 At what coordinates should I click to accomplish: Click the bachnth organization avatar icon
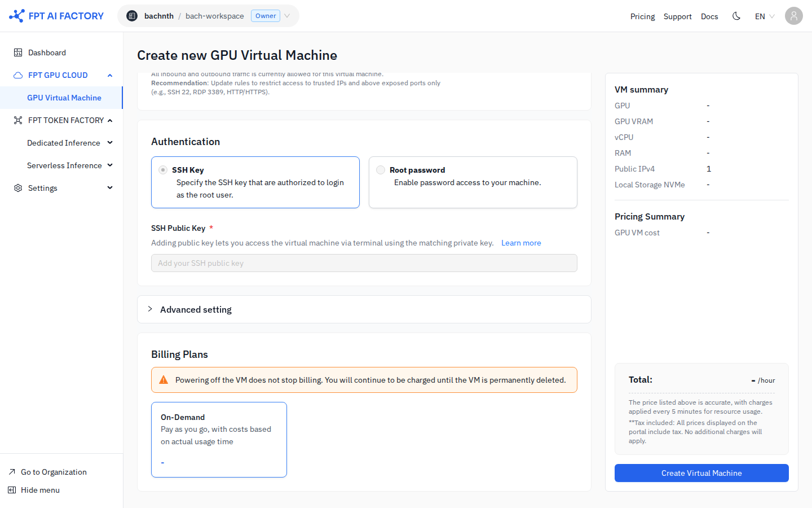pyautogui.click(x=132, y=16)
